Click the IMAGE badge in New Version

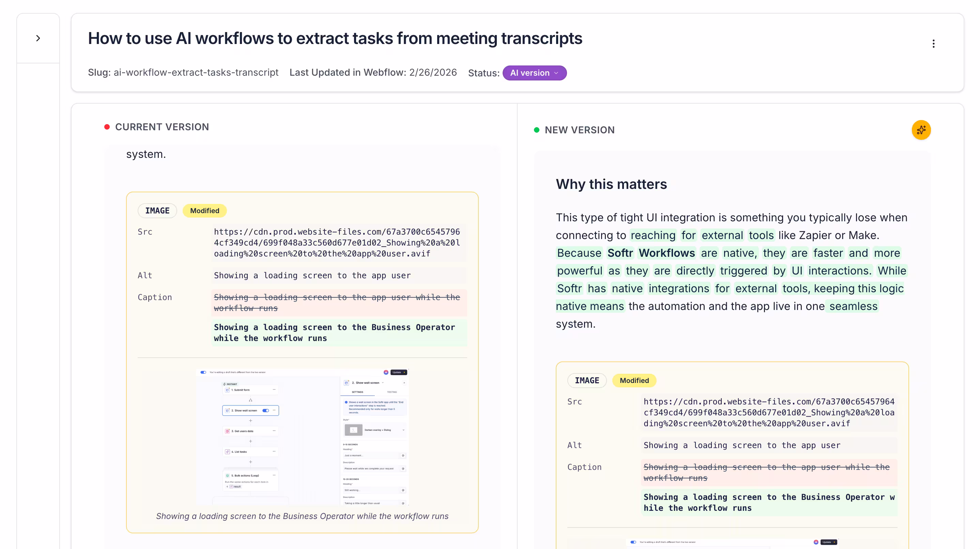(587, 380)
